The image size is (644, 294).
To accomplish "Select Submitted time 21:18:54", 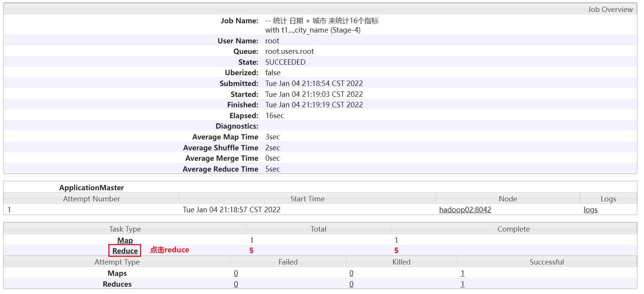I will pyautogui.click(x=314, y=83).
